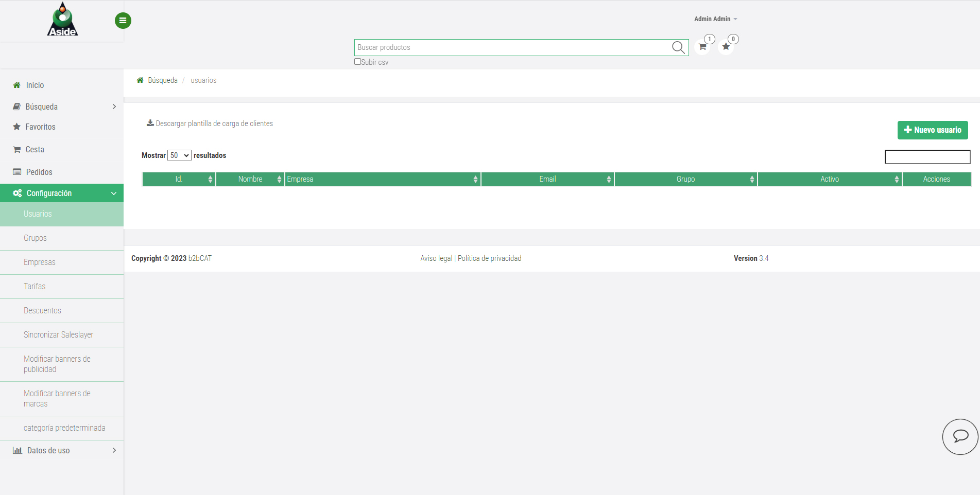Click the green hamburger menu icon
Image resolution: width=980 pixels, height=495 pixels.
coord(123,21)
